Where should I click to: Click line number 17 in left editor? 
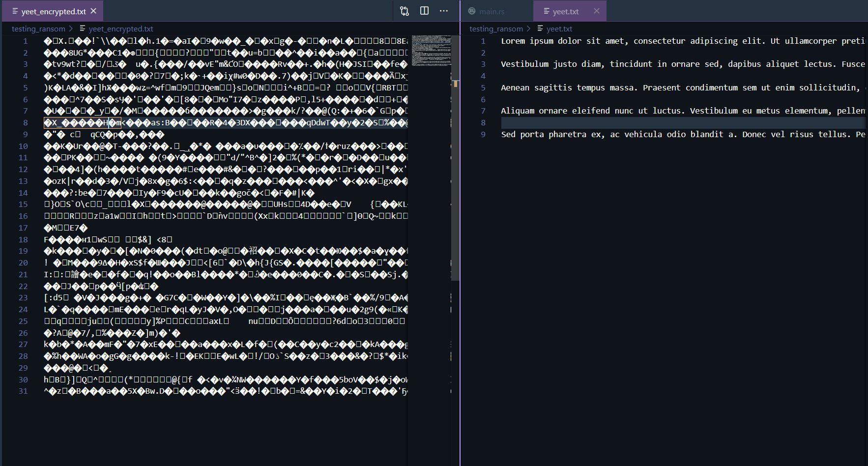pyautogui.click(x=23, y=228)
